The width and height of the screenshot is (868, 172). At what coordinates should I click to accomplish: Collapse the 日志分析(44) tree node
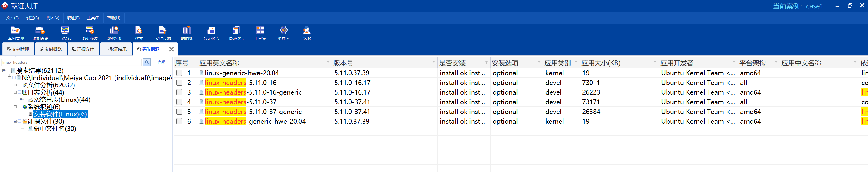(15, 92)
